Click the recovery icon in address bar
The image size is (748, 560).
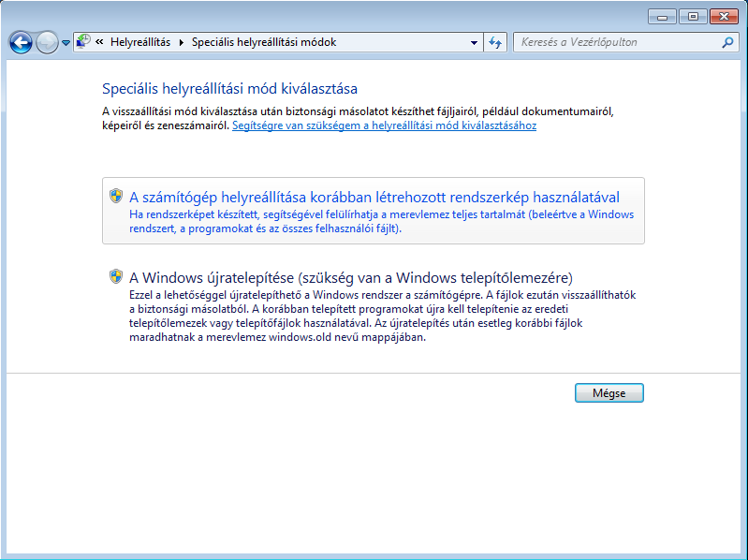(83, 41)
